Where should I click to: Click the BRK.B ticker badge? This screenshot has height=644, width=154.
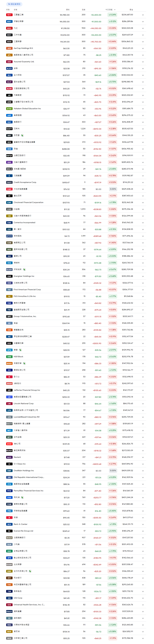coord(9,169)
